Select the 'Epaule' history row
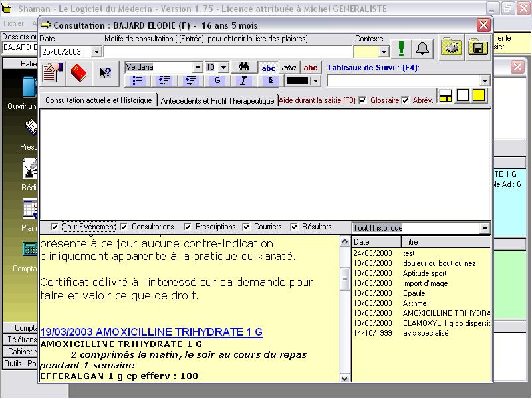Image resolution: width=532 pixels, height=399 pixels. [422, 293]
